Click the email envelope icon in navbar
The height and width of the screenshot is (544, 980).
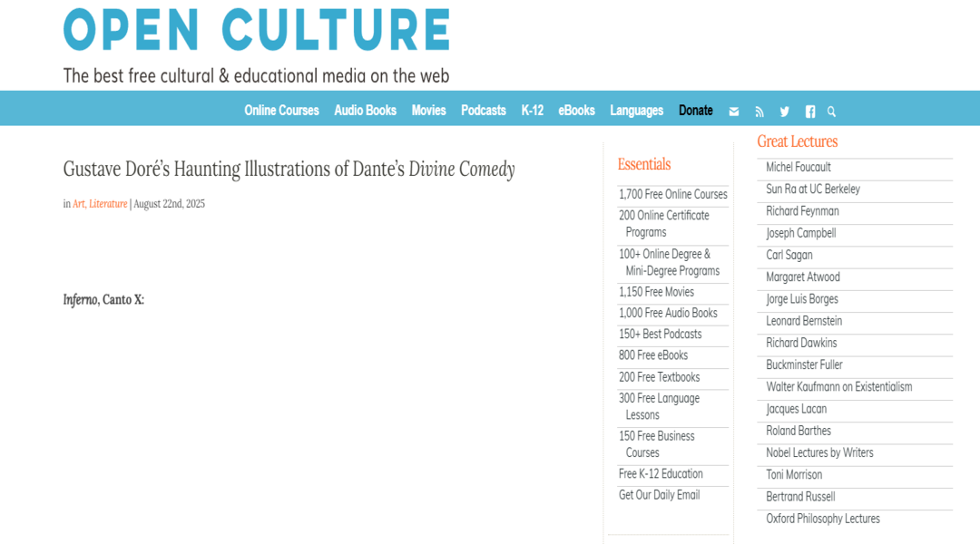[x=734, y=112]
